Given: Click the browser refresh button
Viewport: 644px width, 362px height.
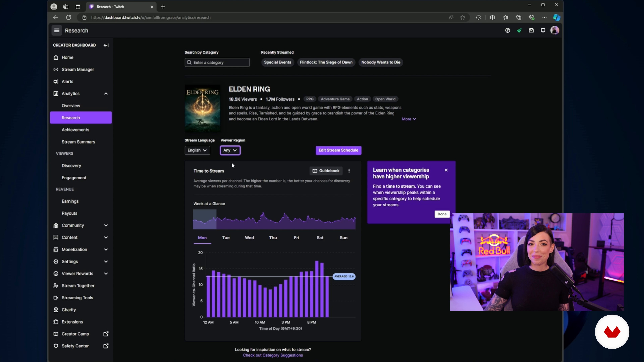Looking at the screenshot, I should click(68, 17).
